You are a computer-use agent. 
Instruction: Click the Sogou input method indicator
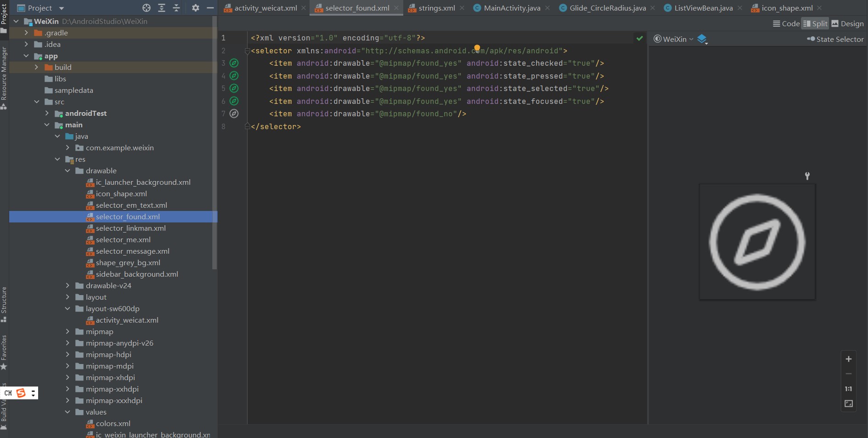click(x=21, y=393)
